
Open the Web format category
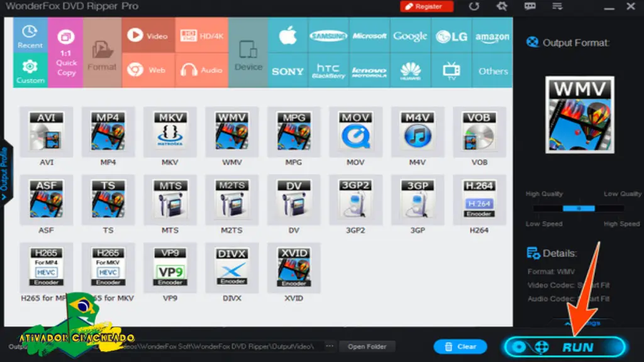(x=148, y=70)
